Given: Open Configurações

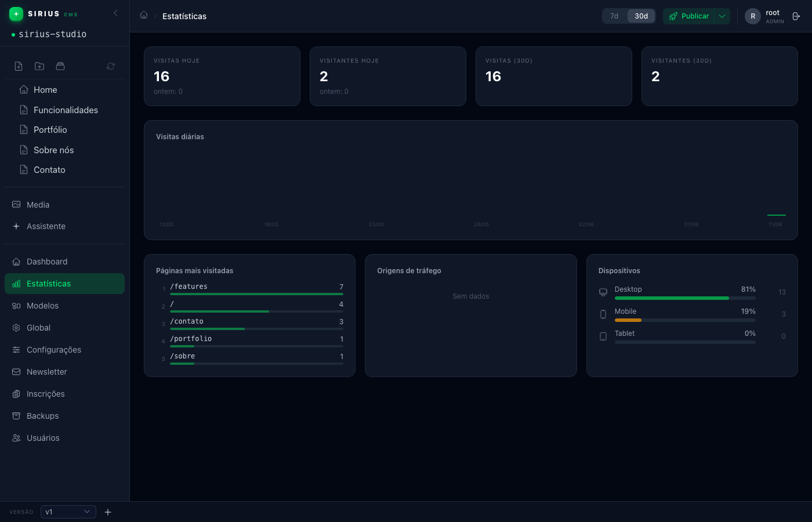Looking at the screenshot, I should 65,350.
